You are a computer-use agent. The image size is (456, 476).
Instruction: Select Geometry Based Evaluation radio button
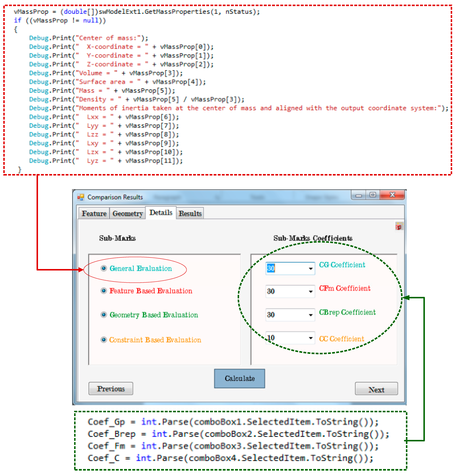click(x=104, y=315)
